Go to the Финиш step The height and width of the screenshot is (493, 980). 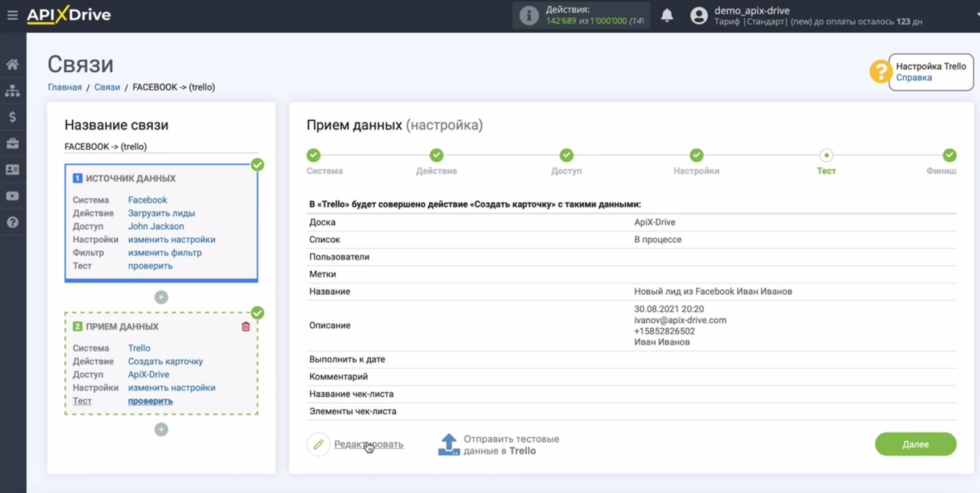point(949,155)
